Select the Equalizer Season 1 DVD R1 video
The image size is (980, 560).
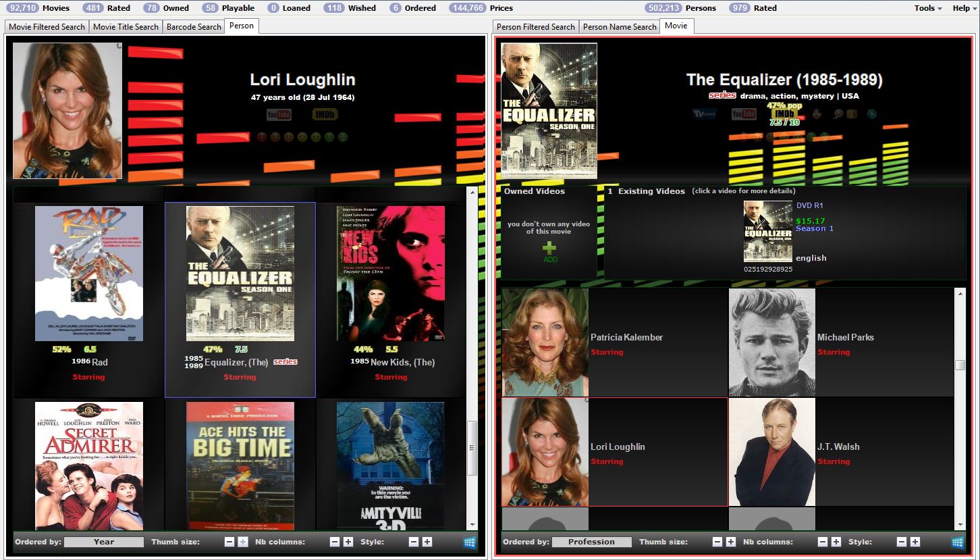[768, 232]
